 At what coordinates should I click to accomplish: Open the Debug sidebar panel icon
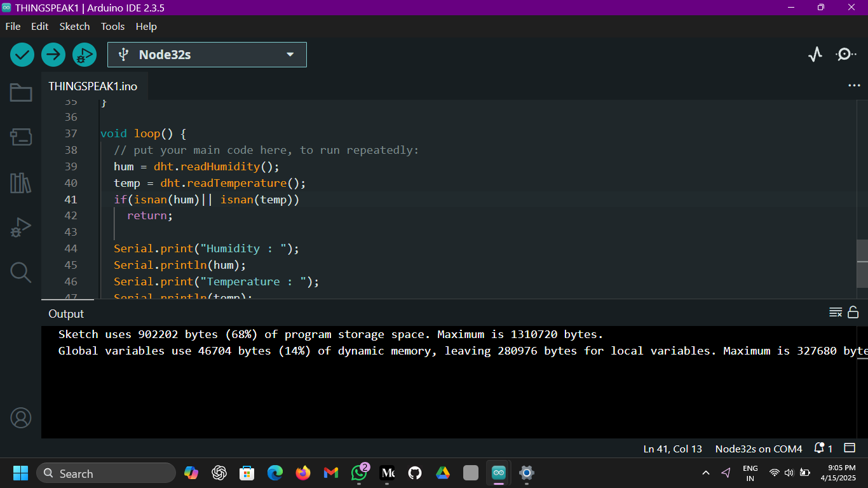(x=21, y=227)
